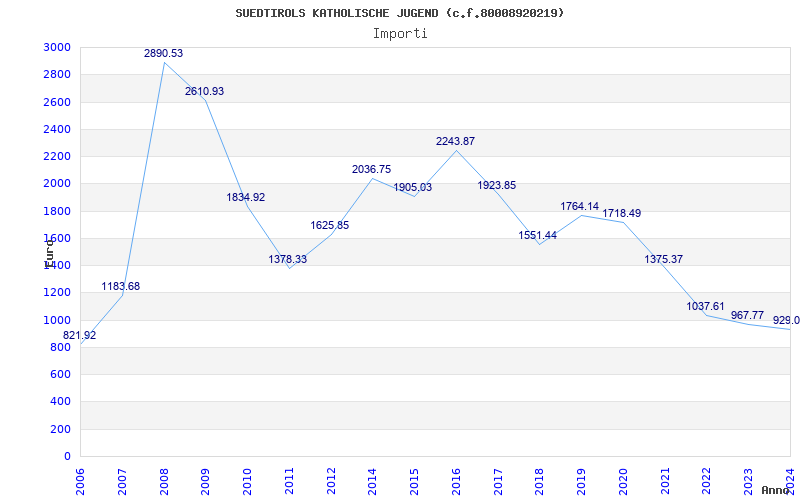Click the 1037.61 value label
Screen dimensions: 800x500
point(705,306)
